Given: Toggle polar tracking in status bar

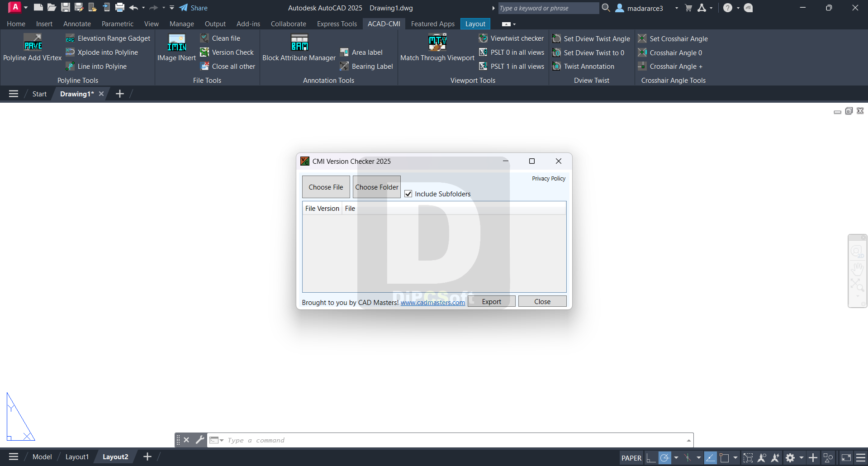Looking at the screenshot, I should [664, 458].
